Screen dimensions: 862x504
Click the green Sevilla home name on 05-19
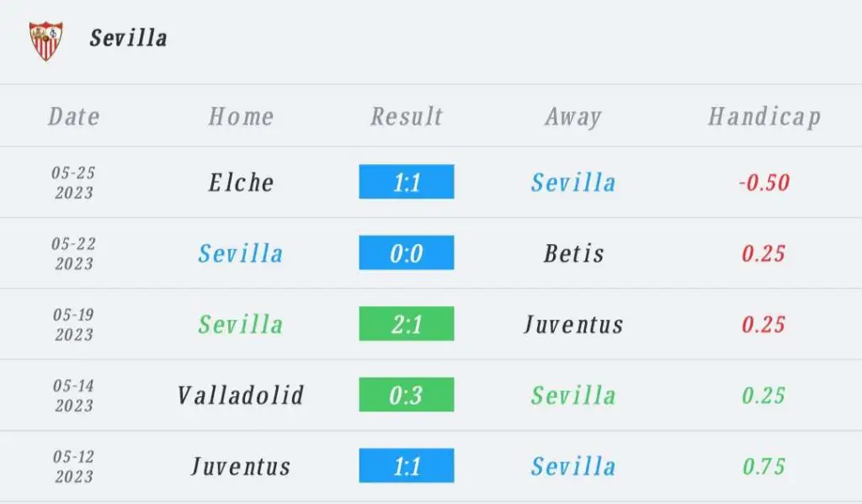pyautogui.click(x=241, y=324)
